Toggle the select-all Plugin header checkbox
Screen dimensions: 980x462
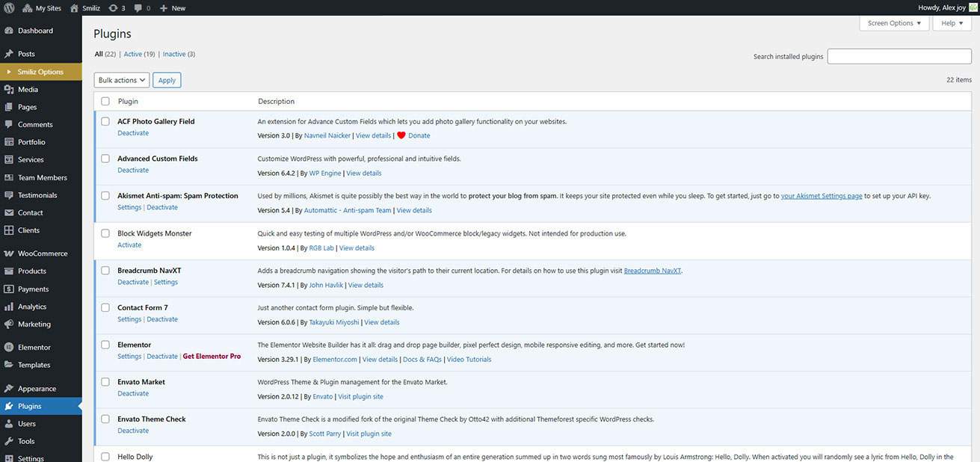click(x=105, y=101)
